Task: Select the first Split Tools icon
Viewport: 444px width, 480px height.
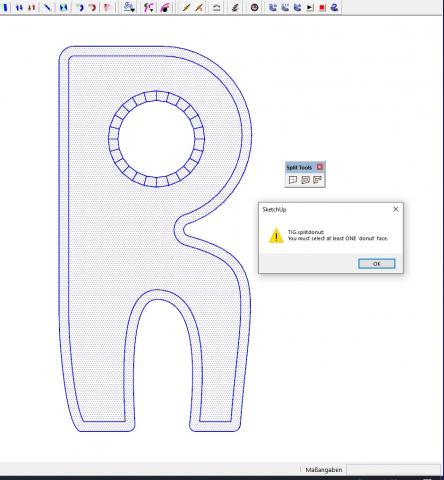Action: click(293, 180)
